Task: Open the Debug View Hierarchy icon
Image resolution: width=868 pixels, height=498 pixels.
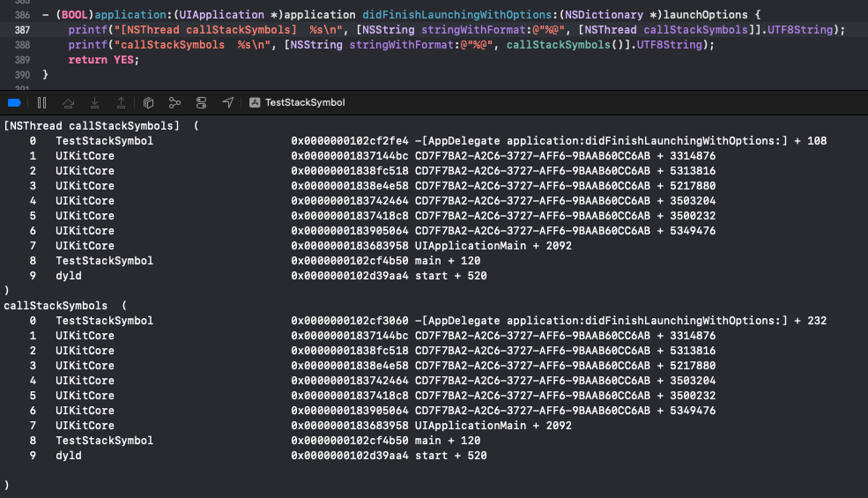Action: (x=148, y=102)
